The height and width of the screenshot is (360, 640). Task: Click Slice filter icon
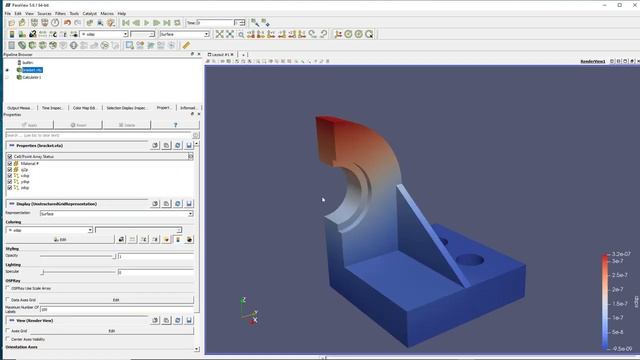(42, 45)
